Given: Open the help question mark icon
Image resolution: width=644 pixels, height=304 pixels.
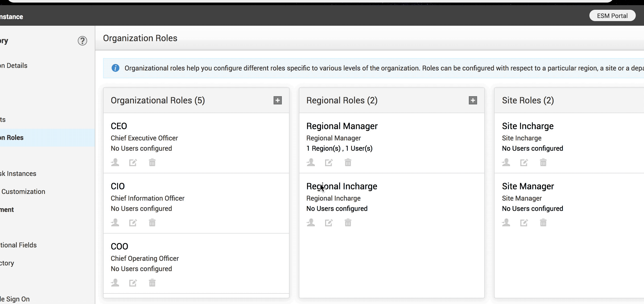Looking at the screenshot, I should [x=82, y=41].
